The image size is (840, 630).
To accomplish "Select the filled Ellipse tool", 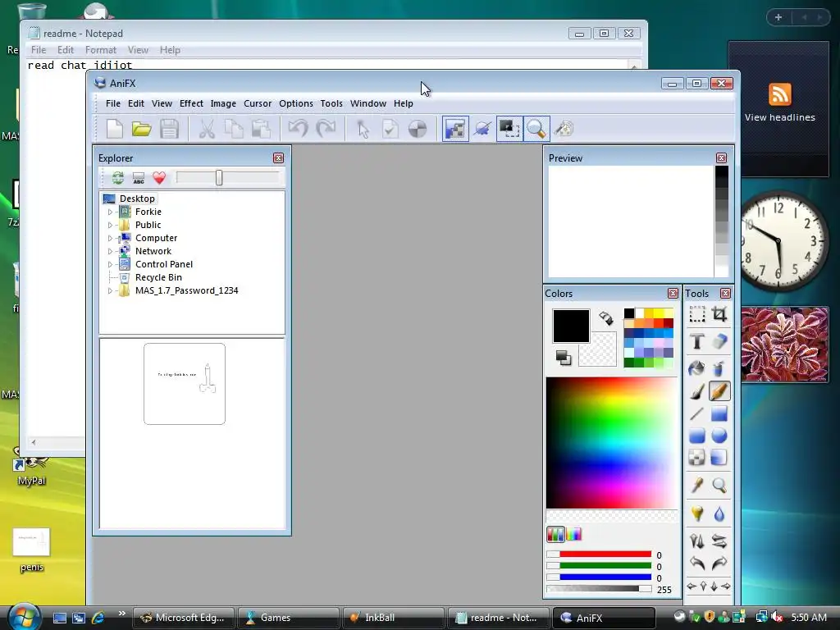I will 719,436.
